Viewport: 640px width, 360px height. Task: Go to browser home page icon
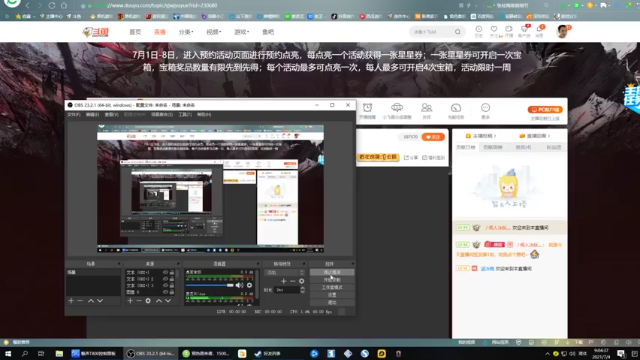(64, 5)
